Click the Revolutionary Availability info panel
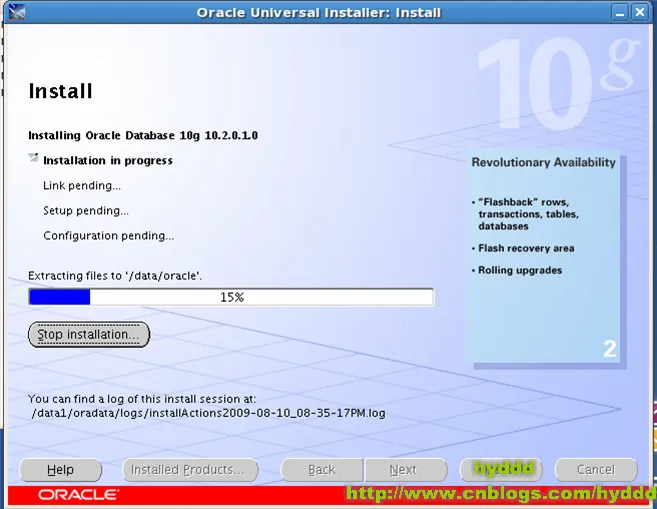This screenshot has height=509, width=657. [544, 258]
